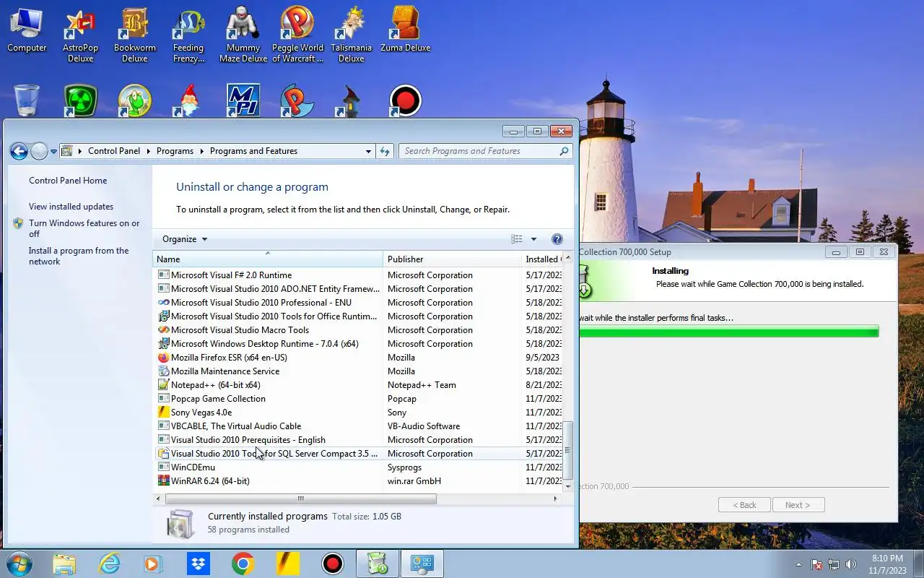Viewport: 924px width, 578px height.
Task: Open the Action Center flag tray icon
Action: 817,564
